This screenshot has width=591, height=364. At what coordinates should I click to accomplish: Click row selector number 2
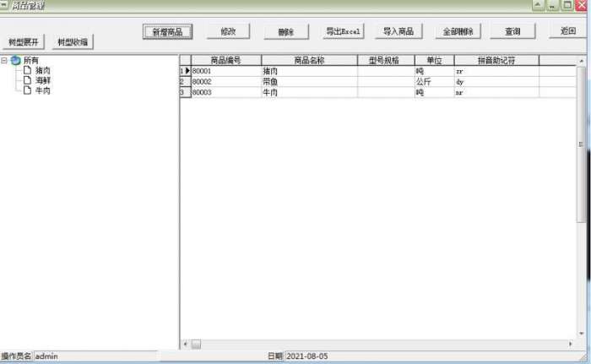(185, 81)
